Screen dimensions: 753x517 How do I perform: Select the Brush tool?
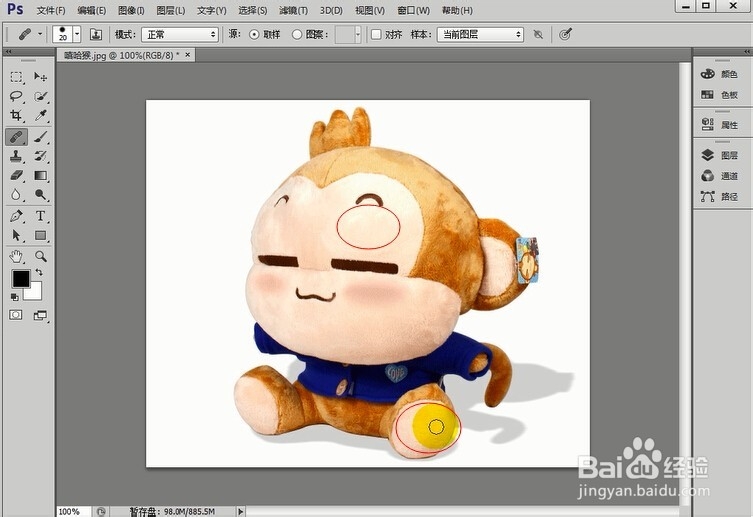tap(40, 137)
